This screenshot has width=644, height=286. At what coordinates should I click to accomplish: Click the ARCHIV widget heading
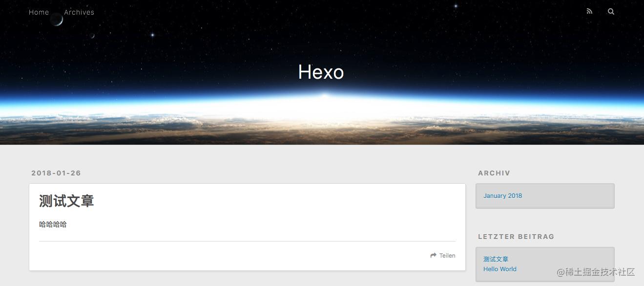(494, 173)
